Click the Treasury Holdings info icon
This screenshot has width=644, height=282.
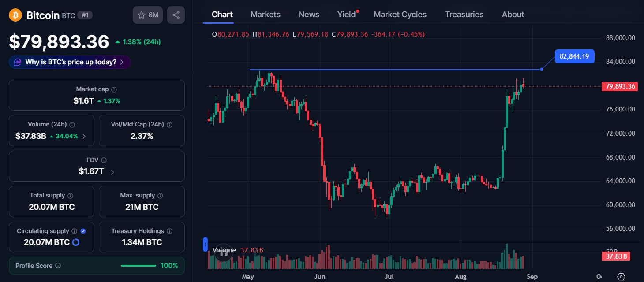[169, 231]
